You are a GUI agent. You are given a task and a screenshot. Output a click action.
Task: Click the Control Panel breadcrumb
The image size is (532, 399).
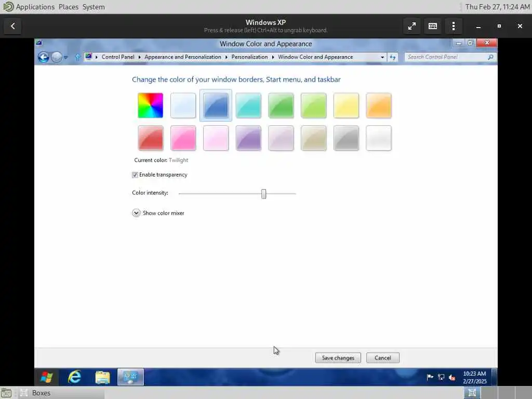118,57
